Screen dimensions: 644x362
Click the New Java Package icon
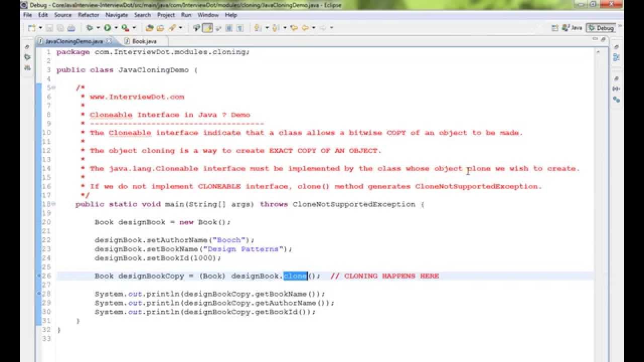(150, 28)
